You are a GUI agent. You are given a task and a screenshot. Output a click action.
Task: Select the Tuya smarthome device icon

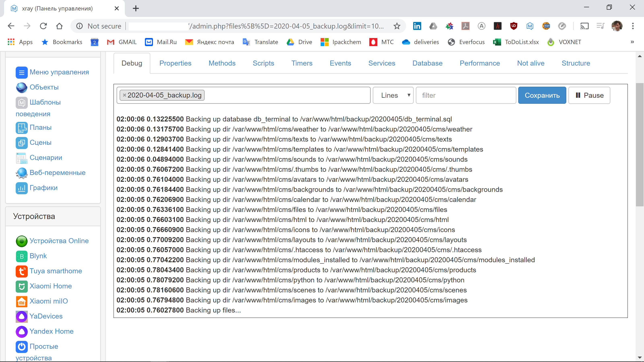coord(22,271)
